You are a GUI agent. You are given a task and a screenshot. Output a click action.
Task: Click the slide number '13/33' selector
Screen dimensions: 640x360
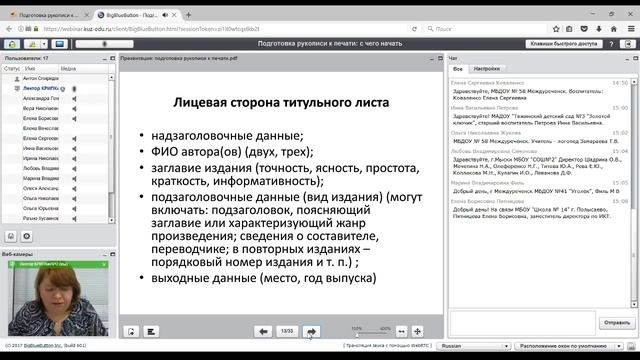pyautogui.click(x=287, y=331)
